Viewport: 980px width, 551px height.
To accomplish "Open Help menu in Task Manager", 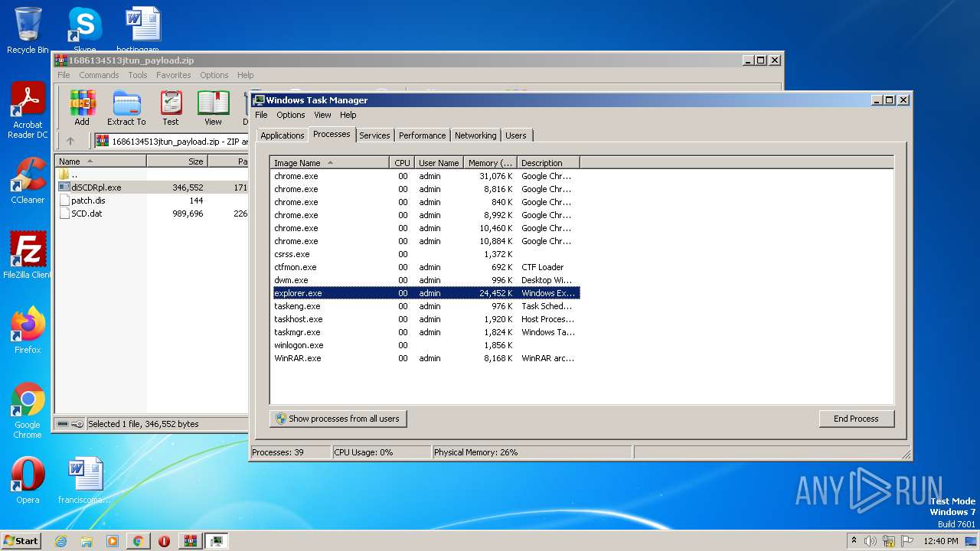I will tap(348, 115).
